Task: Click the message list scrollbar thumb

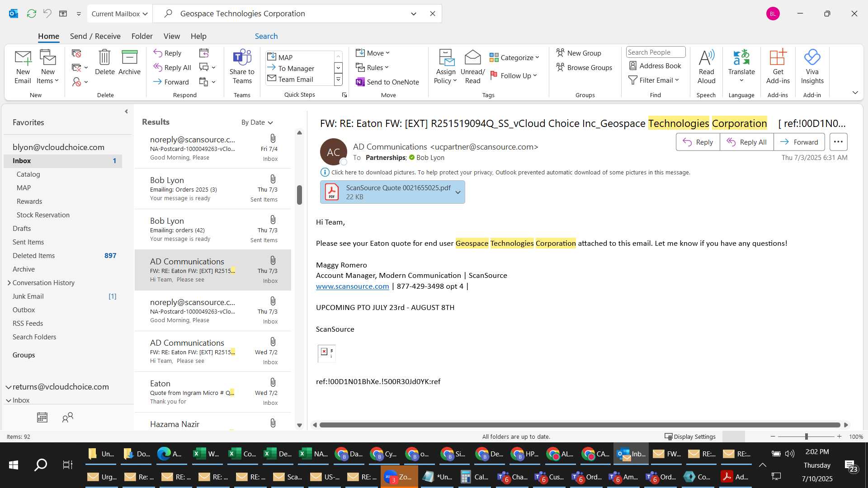Action: pos(299,195)
